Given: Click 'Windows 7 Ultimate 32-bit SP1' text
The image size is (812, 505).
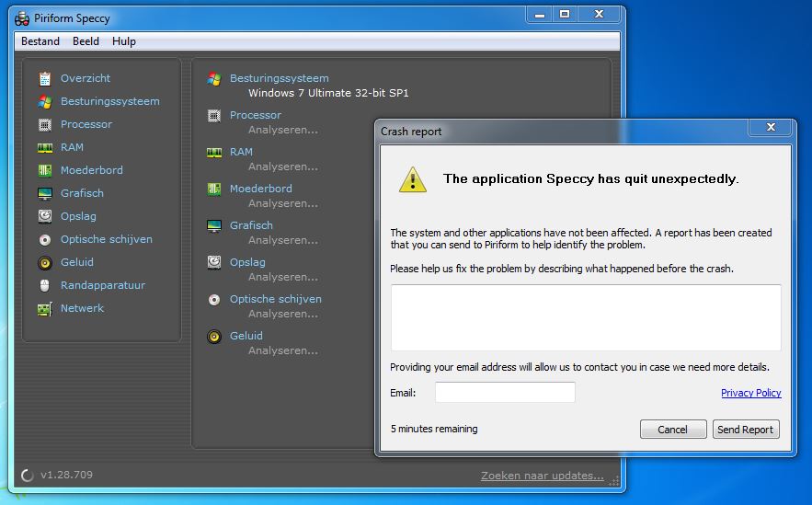Looking at the screenshot, I should point(328,93).
